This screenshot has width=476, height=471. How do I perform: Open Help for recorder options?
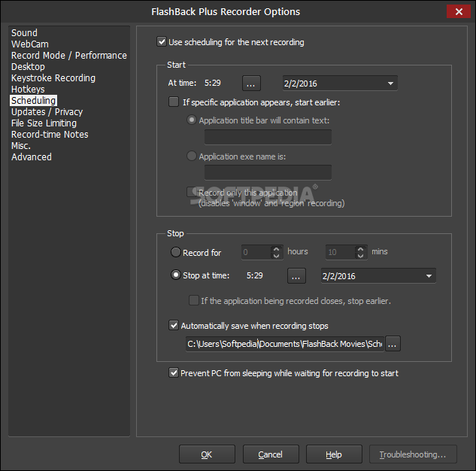[x=334, y=454]
